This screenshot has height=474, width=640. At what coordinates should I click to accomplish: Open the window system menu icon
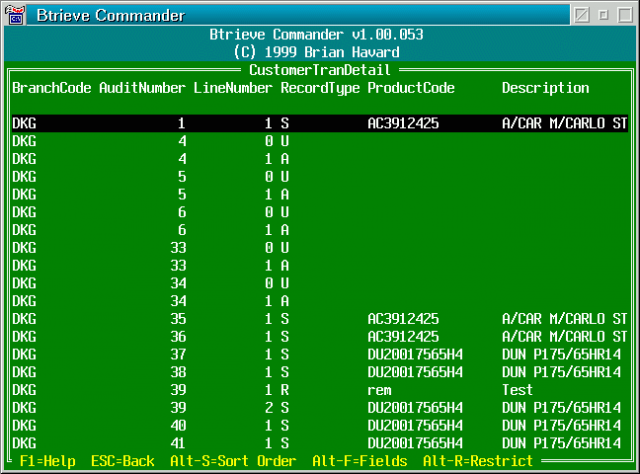[16, 15]
